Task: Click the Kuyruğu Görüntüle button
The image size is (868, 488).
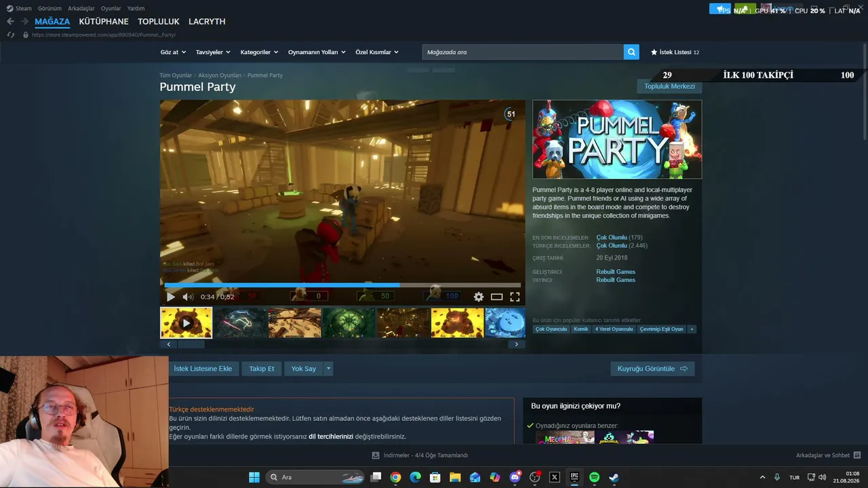Action: point(652,369)
